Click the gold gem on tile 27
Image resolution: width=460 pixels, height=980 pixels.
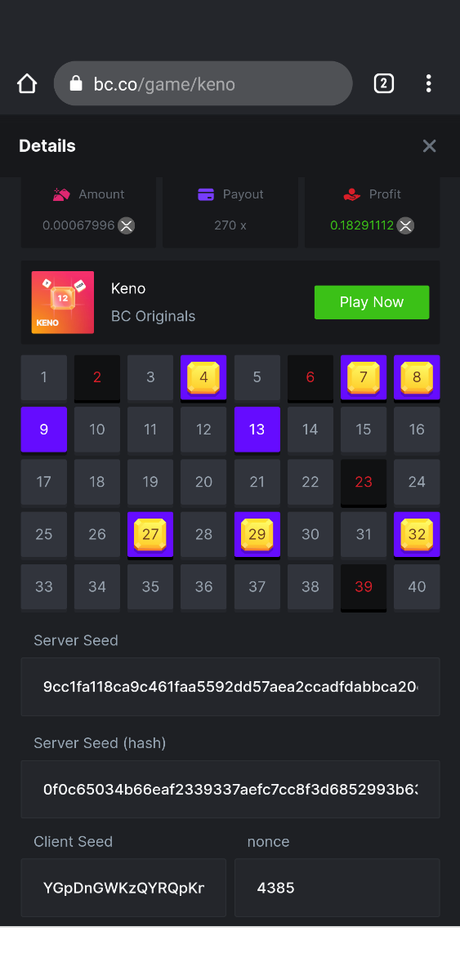pos(150,534)
